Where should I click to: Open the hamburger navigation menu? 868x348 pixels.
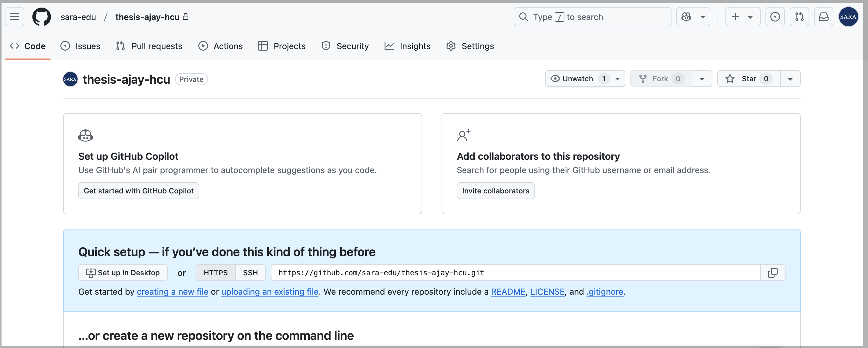tap(15, 16)
